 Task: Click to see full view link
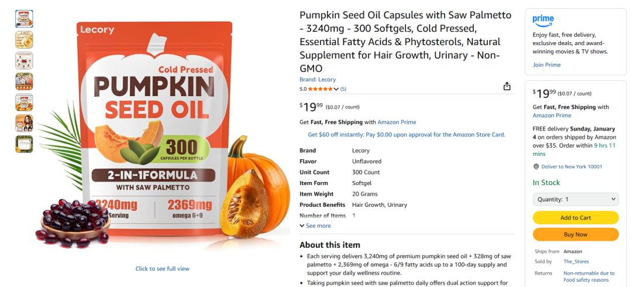(x=163, y=269)
